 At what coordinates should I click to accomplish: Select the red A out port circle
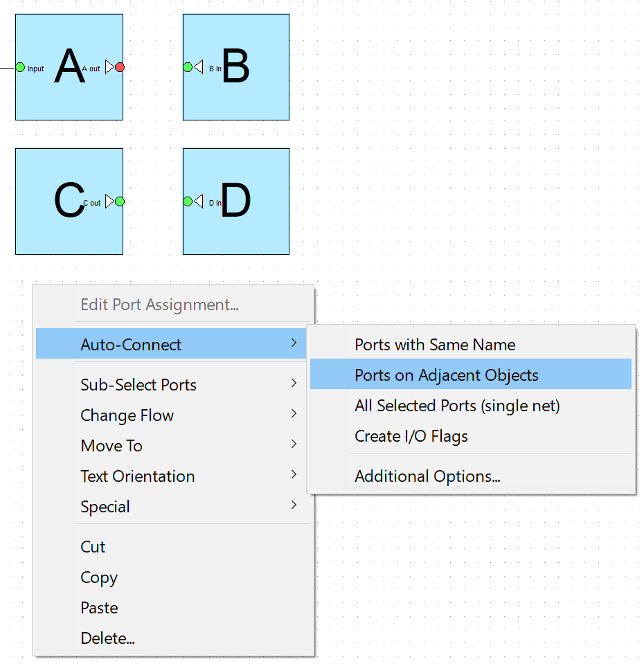(x=120, y=67)
